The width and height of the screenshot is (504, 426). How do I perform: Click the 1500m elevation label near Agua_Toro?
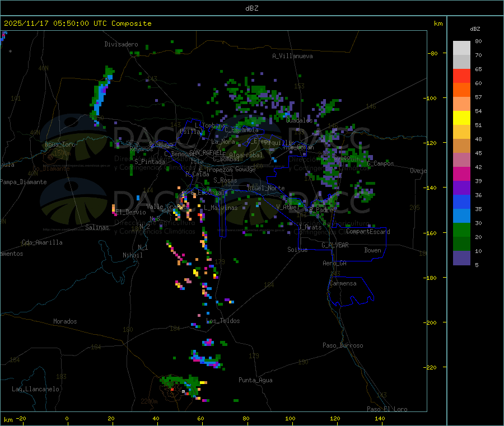[x=62, y=153]
